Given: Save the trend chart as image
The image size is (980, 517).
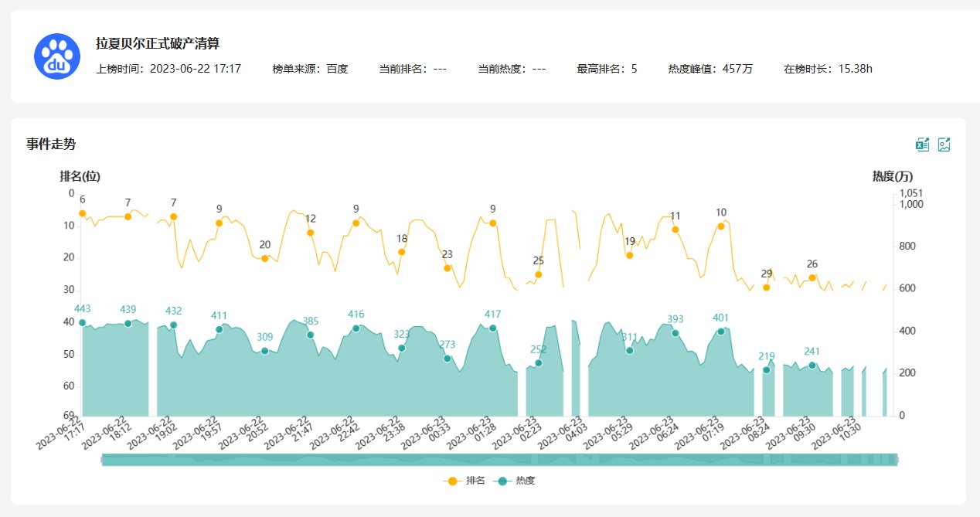Looking at the screenshot, I should pos(944,145).
